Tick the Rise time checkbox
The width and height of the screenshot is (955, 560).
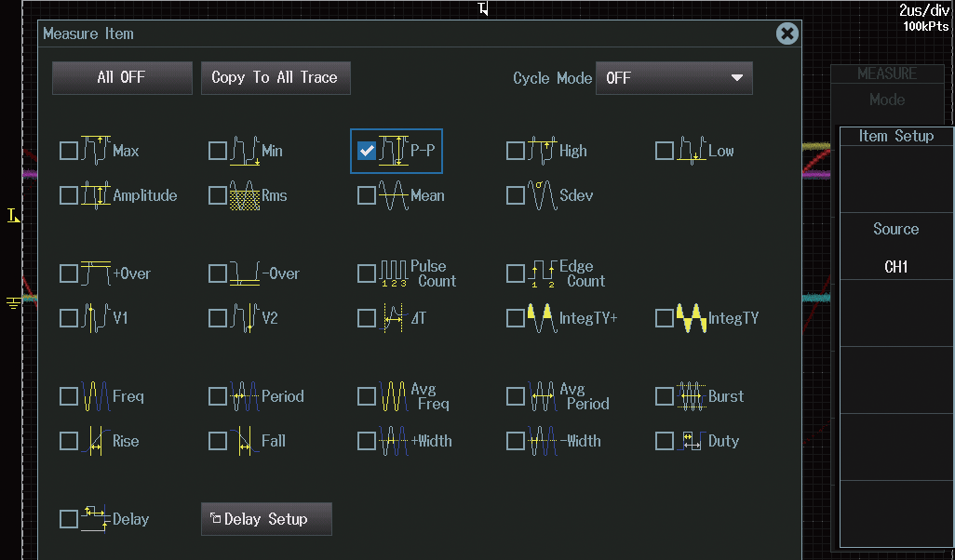(x=68, y=441)
